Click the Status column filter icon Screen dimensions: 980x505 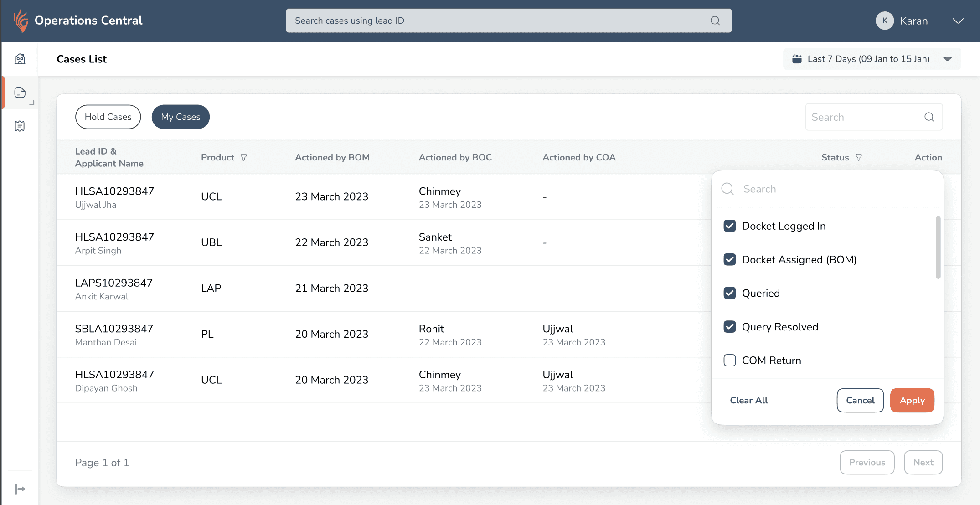[859, 157]
